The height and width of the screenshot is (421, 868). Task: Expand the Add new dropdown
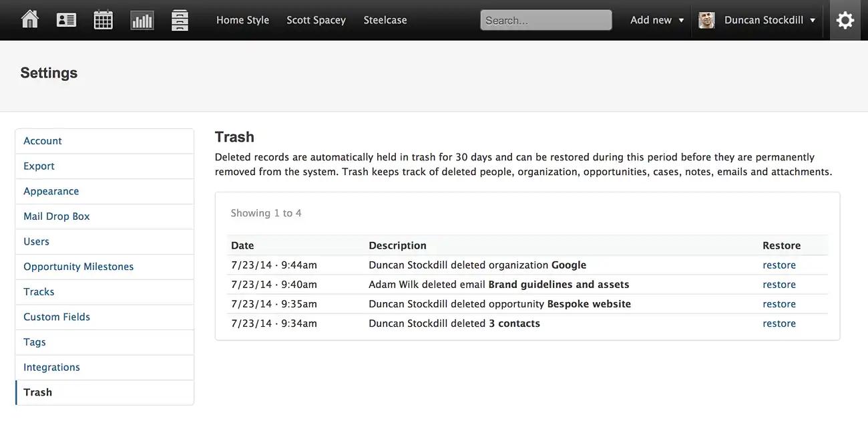coord(657,20)
